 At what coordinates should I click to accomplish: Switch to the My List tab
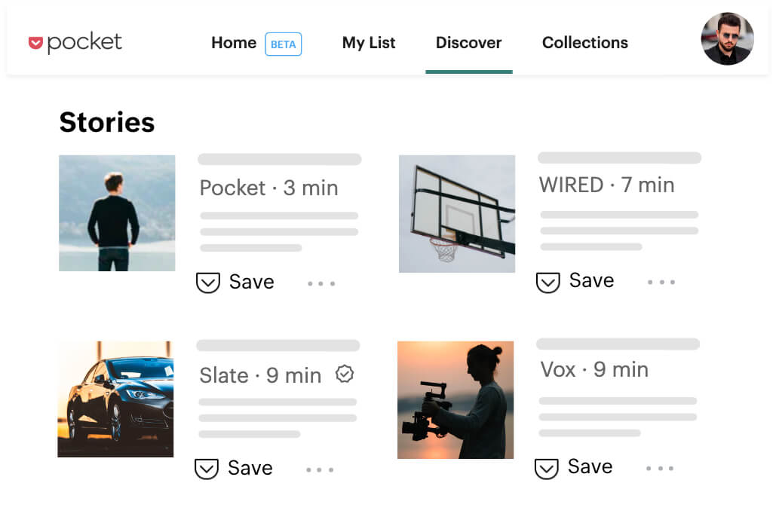click(x=369, y=43)
